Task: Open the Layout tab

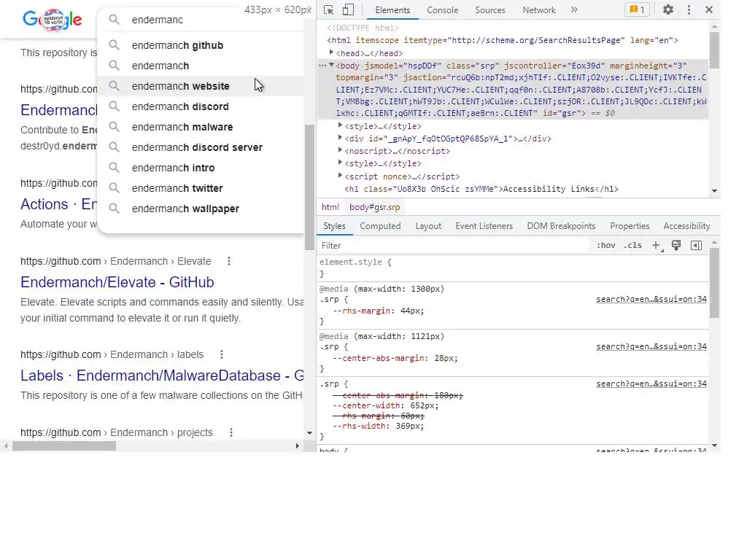Action: click(x=428, y=226)
